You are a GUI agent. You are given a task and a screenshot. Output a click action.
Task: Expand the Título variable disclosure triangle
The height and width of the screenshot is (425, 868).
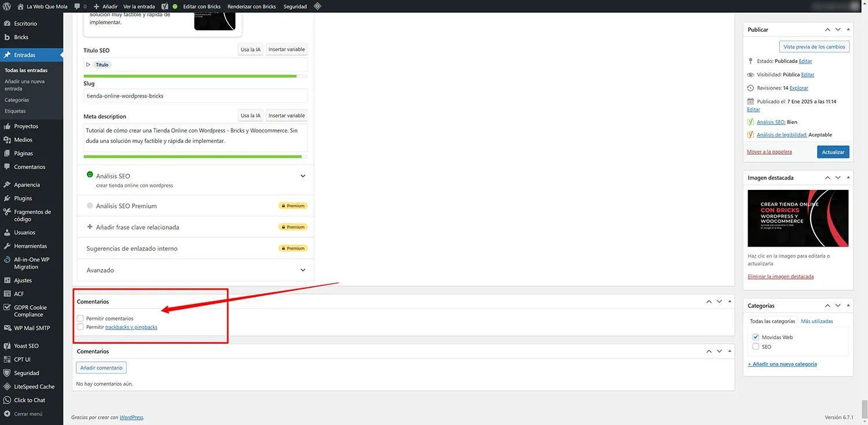[89, 65]
